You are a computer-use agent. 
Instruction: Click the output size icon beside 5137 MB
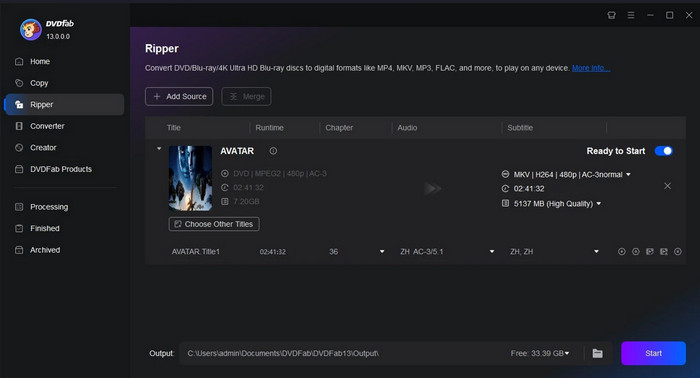coord(505,204)
